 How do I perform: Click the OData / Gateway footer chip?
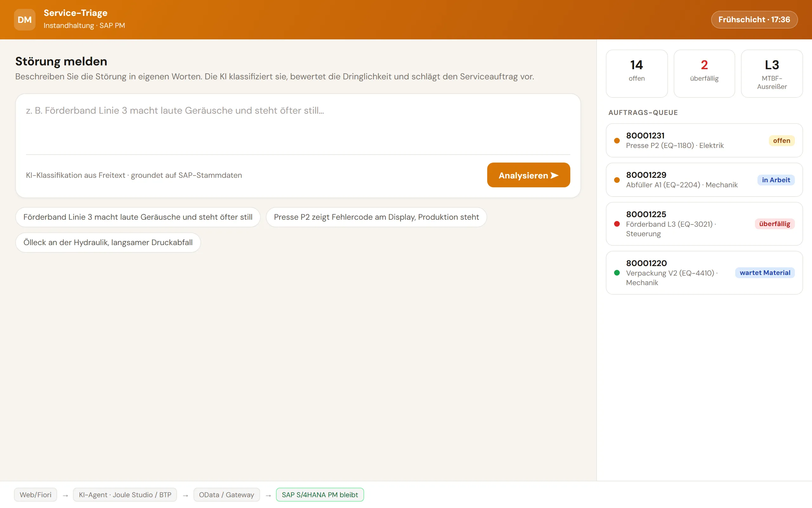(x=226, y=495)
